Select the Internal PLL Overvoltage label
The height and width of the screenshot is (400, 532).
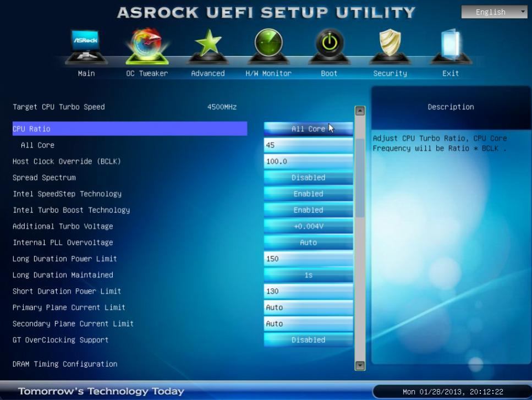tap(63, 243)
